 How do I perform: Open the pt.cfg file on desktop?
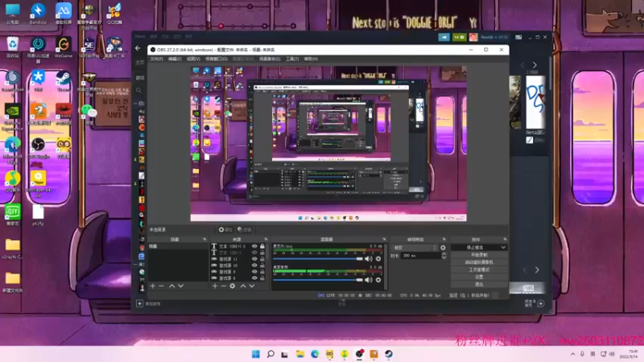pyautogui.click(x=38, y=216)
